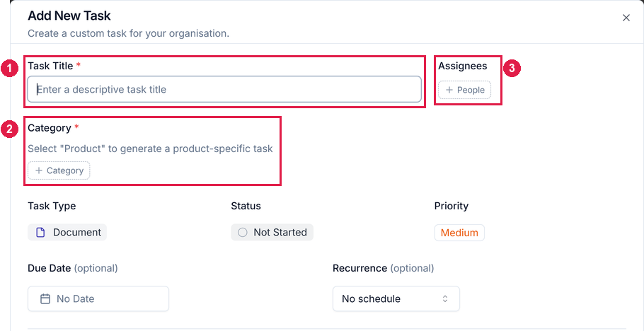
Task: Click the Status label
Action: [x=246, y=206]
